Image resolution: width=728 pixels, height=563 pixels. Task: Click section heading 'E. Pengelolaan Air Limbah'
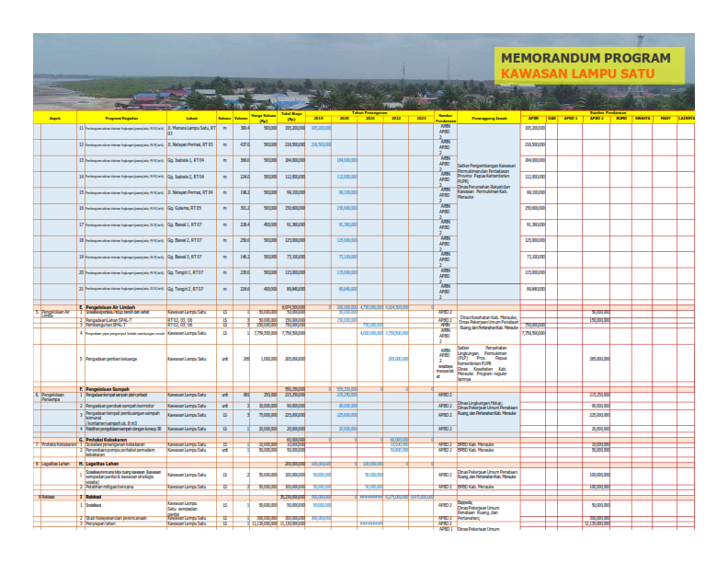pos(108,307)
